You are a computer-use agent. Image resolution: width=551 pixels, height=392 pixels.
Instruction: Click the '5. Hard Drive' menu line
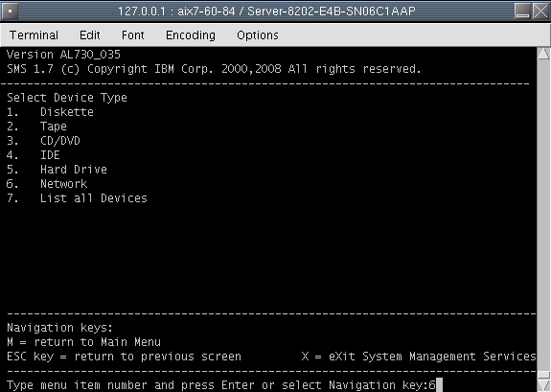click(57, 170)
